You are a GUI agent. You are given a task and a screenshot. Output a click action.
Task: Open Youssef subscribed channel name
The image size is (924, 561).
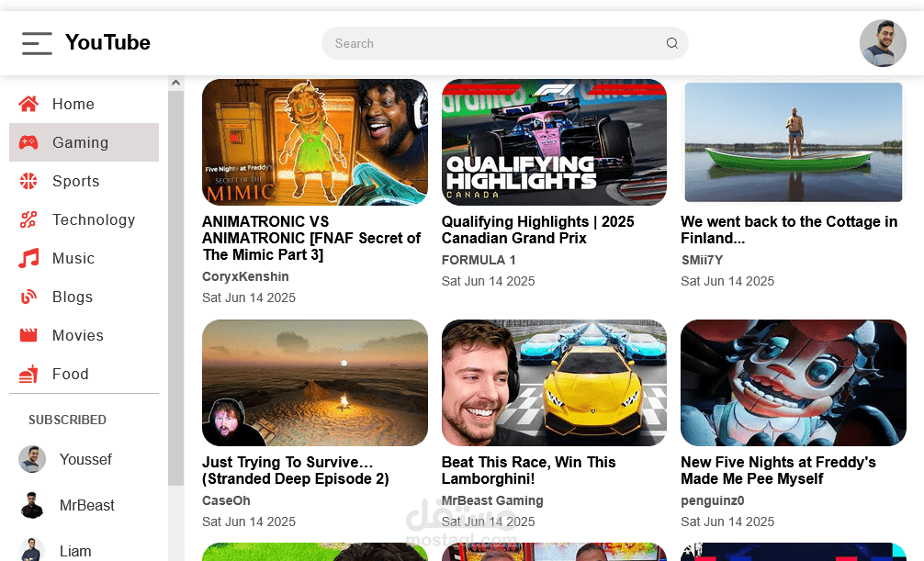tap(85, 459)
